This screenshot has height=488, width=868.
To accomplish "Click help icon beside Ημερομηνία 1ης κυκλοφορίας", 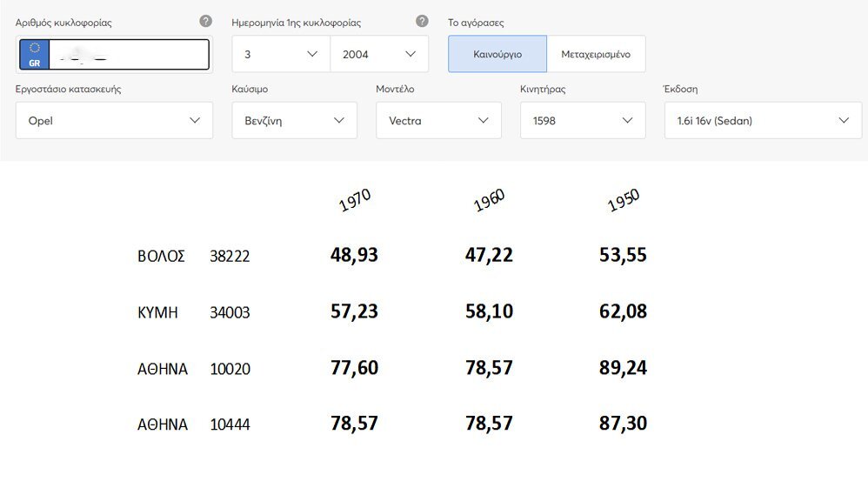I will [x=422, y=21].
